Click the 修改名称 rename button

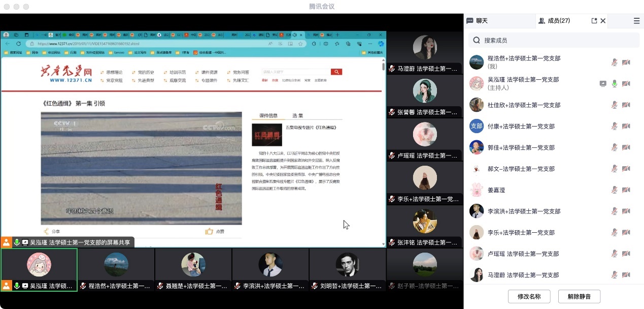point(529,296)
